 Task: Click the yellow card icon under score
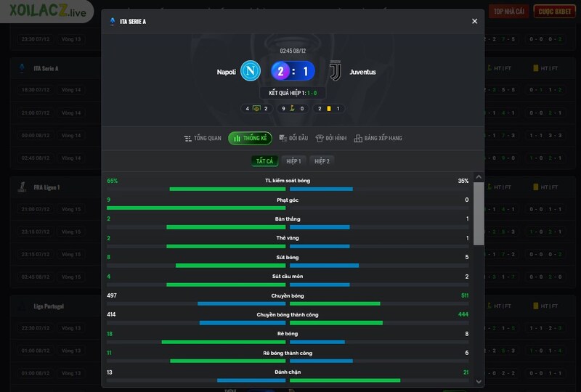pos(328,109)
